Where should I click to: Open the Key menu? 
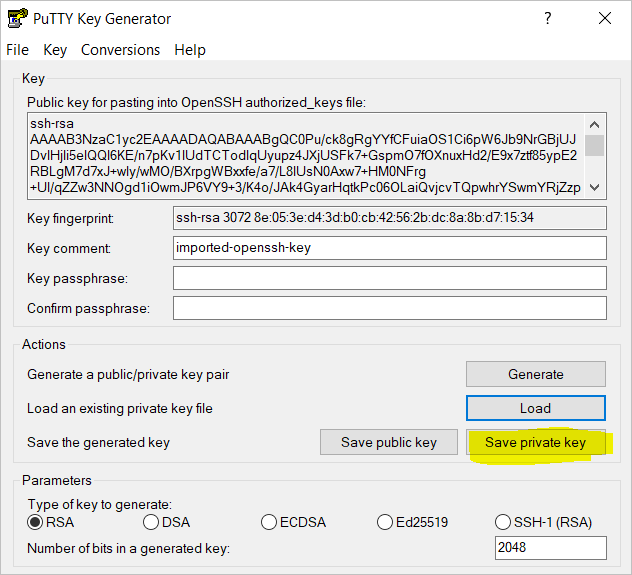55,50
